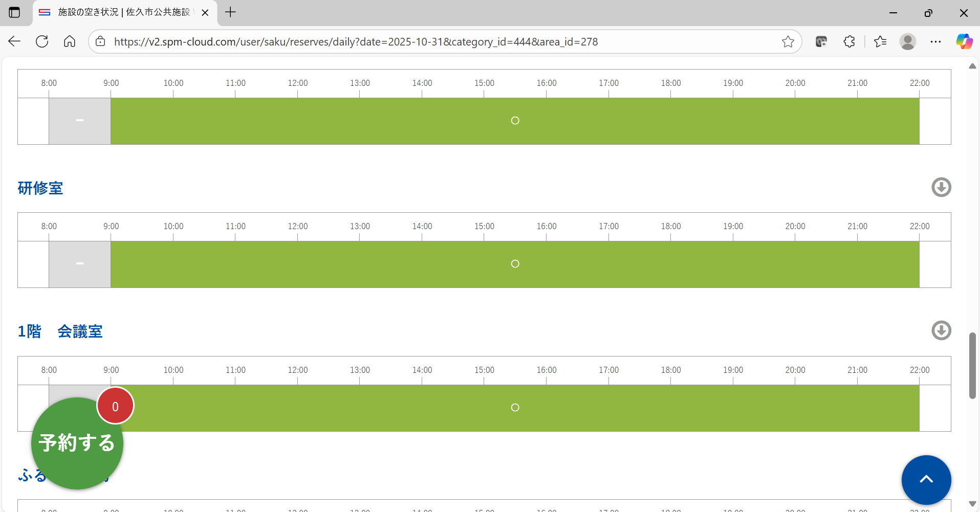This screenshot has height=512, width=980.
Task: Click the user profile avatar
Action: tap(907, 41)
